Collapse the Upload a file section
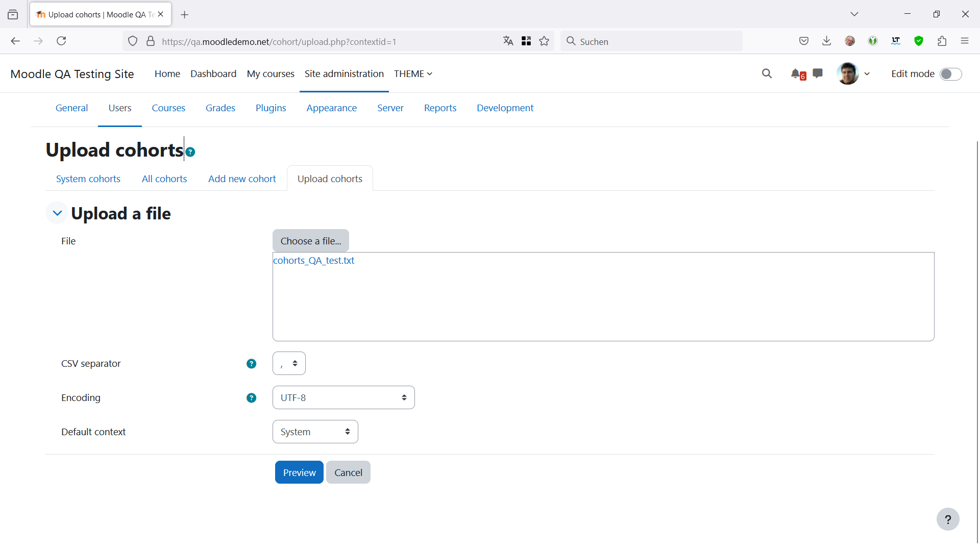Image resolution: width=980 pixels, height=551 pixels. (x=57, y=213)
